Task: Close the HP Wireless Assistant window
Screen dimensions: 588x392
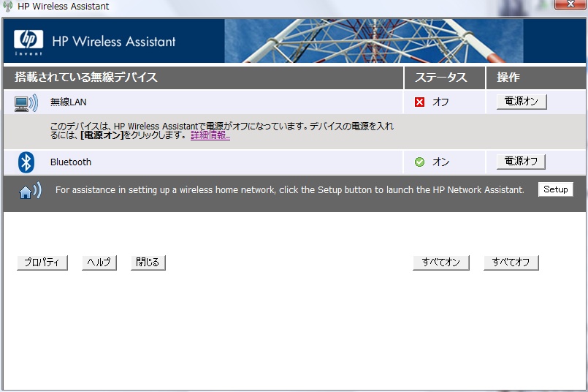Action: point(570,4)
